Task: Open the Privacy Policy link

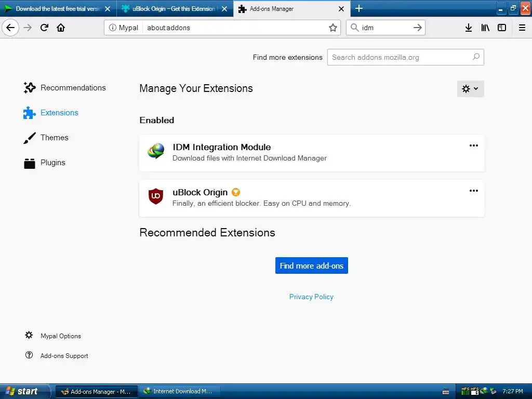Action: point(311,297)
